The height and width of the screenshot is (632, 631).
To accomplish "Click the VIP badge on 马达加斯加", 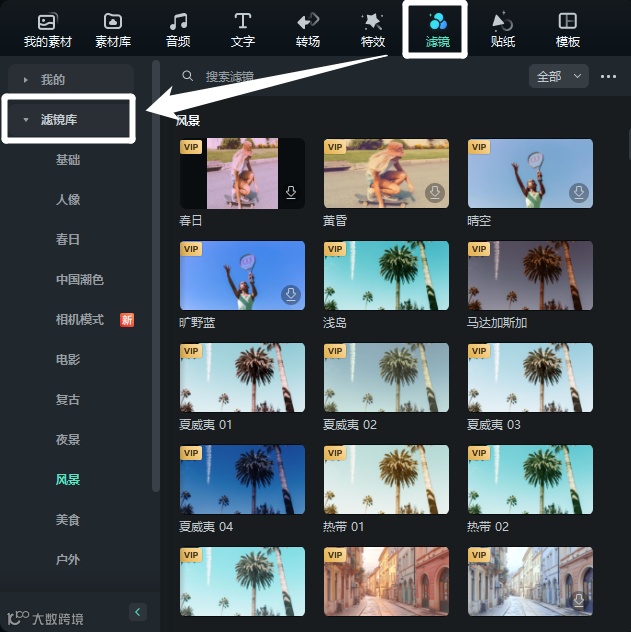I will (x=479, y=249).
